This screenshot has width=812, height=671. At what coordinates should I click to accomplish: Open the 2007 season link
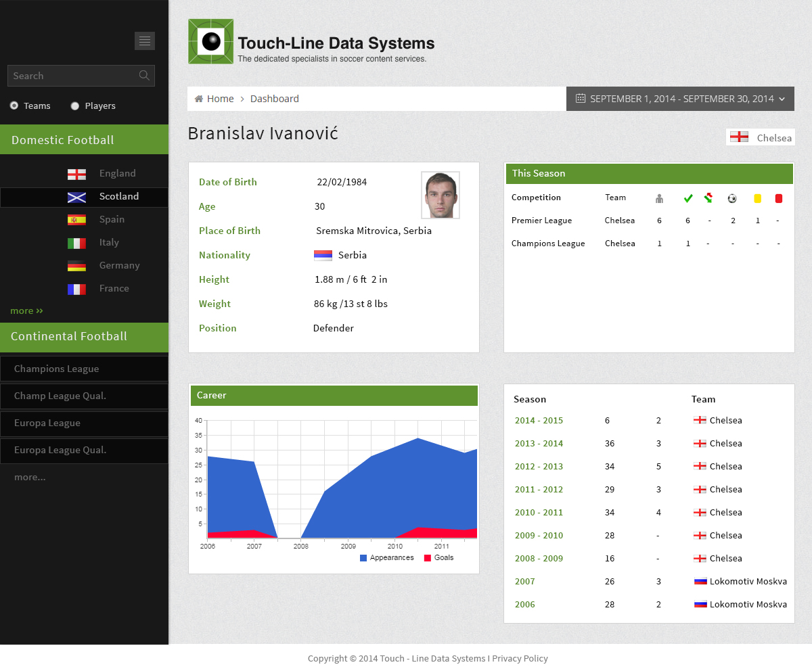point(525,581)
